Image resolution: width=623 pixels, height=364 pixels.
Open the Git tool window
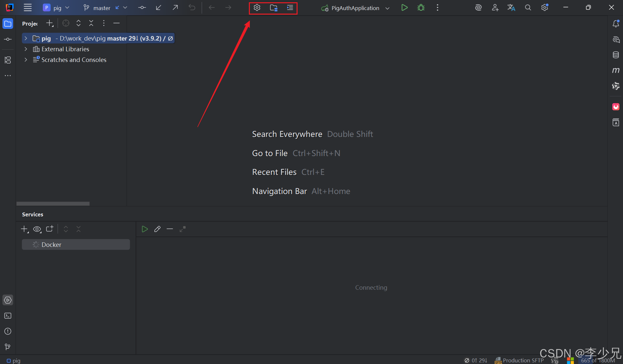pyautogui.click(x=8, y=347)
